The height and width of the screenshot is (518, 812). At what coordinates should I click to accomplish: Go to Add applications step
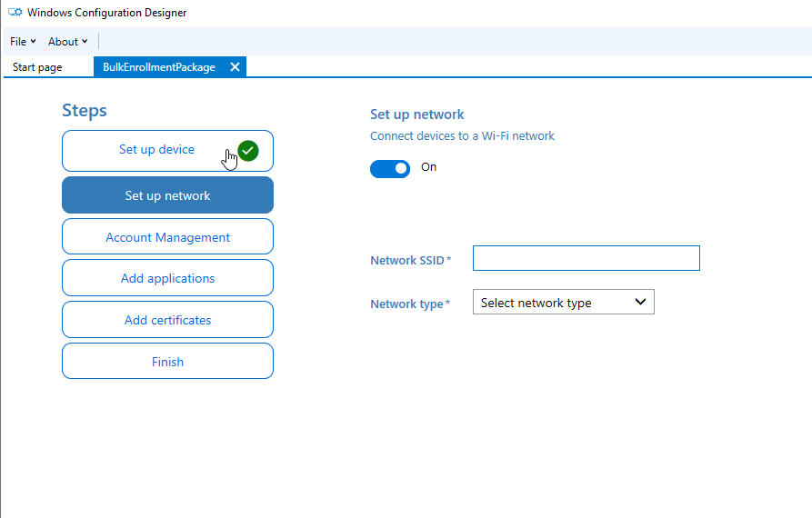(x=168, y=278)
